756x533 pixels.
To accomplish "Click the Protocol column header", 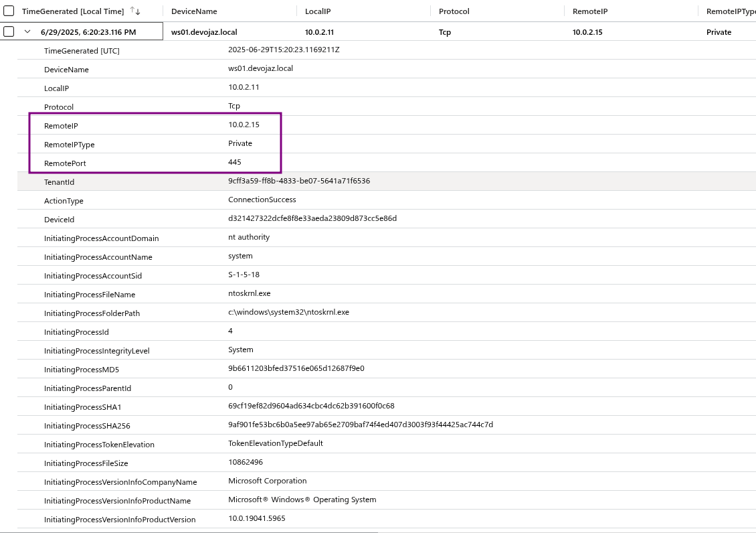I will [454, 11].
